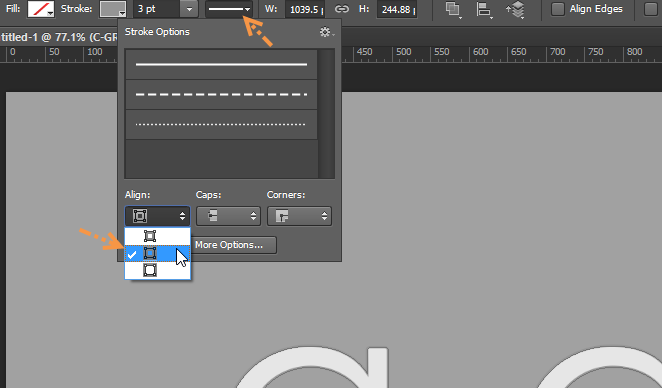
Task: Open the Corners dropdown
Action: click(x=299, y=216)
